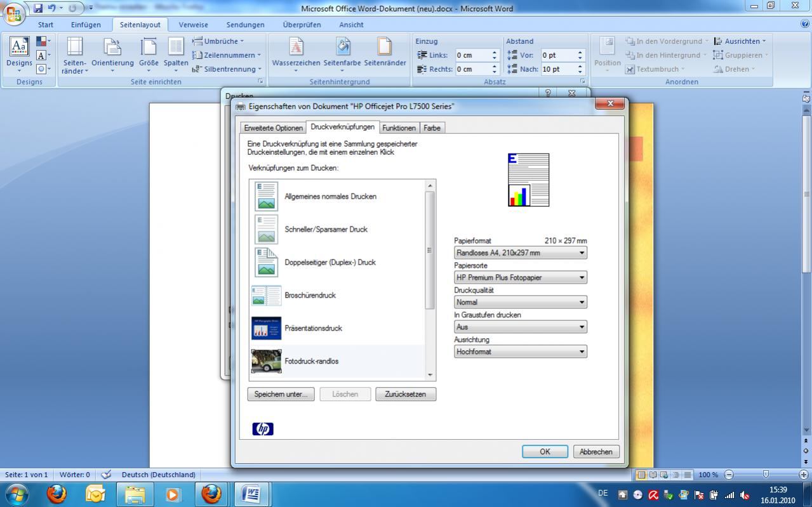Select Allgemeines normales Drucken shortcut icon

pos(266,196)
